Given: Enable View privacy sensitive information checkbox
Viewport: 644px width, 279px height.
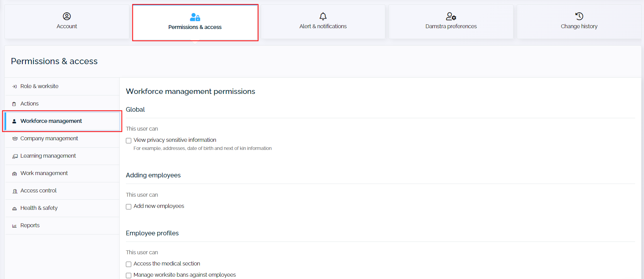Looking at the screenshot, I should [x=129, y=141].
